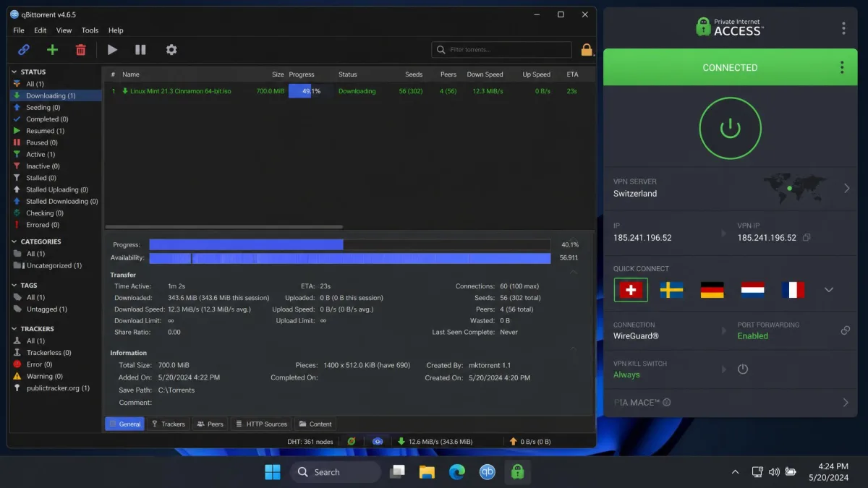Expand the PIA MACE section chevron

[x=846, y=403]
